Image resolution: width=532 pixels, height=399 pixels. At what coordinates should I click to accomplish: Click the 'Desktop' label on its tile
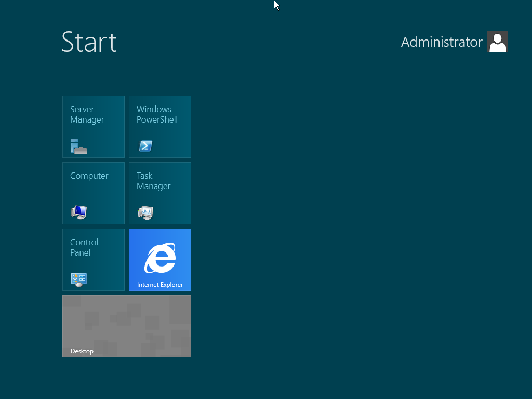point(82,351)
